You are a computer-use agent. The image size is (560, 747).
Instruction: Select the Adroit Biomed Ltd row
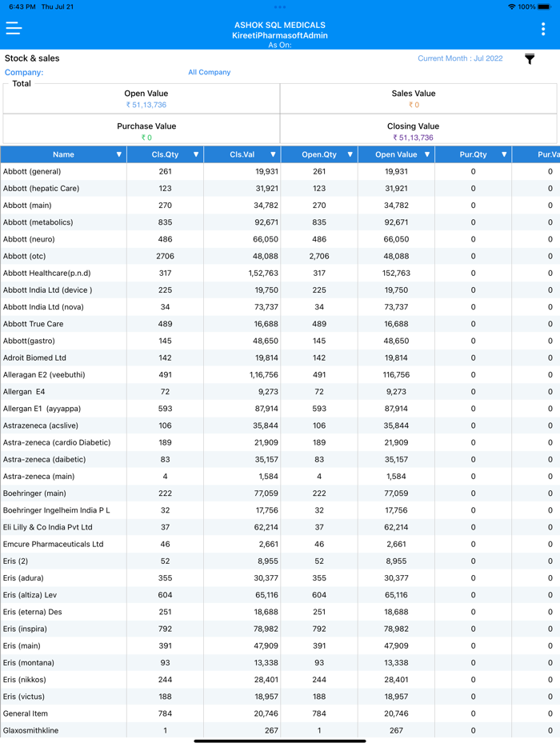click(280, 358)
